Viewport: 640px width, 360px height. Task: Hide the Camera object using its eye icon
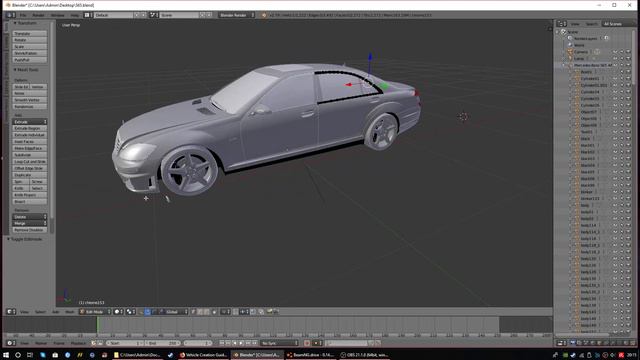coord(615,52)
